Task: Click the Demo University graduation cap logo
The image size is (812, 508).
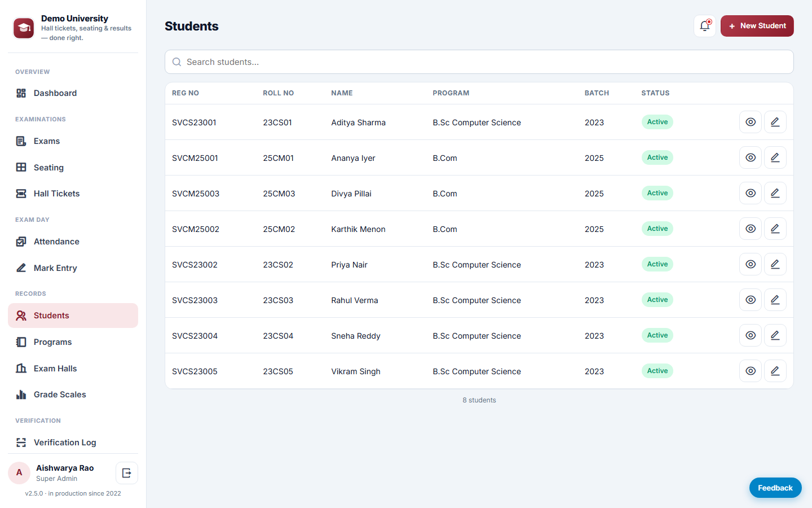Action: [x=24, y=28]
